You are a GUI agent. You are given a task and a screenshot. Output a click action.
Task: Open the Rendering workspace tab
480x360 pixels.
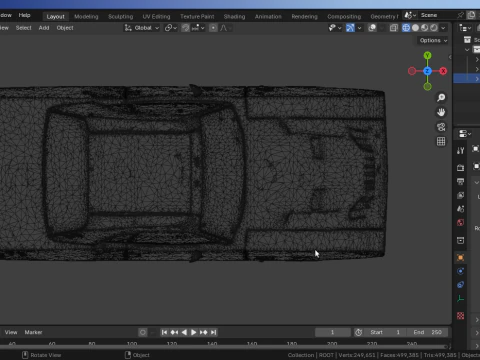coord(304,16)
